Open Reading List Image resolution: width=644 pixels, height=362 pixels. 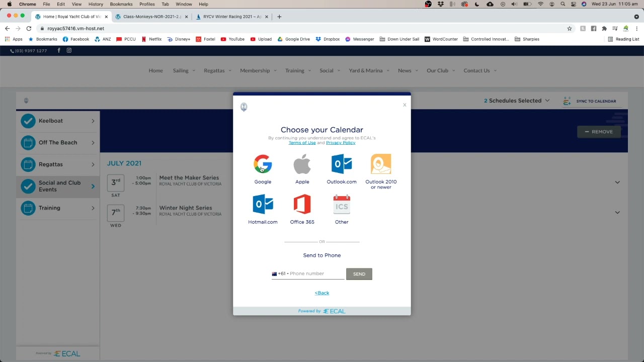point(623,39)
